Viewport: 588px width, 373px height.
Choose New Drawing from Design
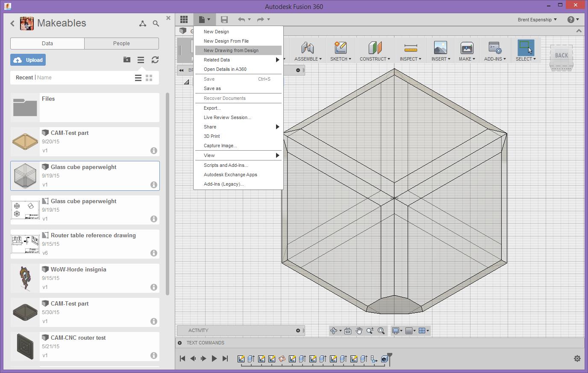tap(231, 50)
